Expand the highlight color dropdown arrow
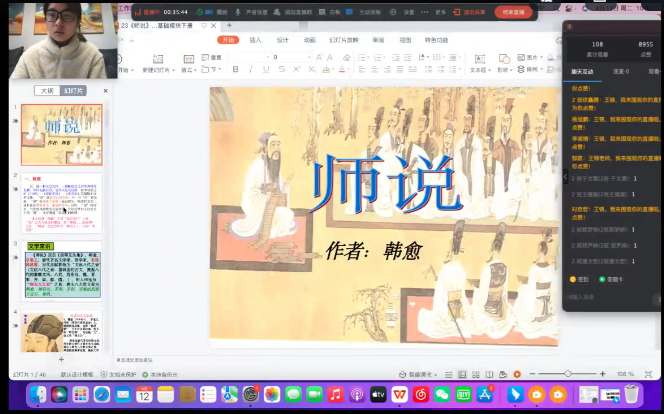Image resolution: width=664 pixels, height=414 pixels. point(333,70)
